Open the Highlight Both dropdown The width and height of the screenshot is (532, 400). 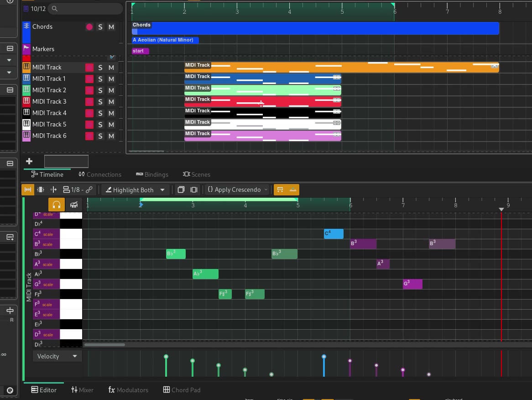pyautogui.click(x=162, y=190)
